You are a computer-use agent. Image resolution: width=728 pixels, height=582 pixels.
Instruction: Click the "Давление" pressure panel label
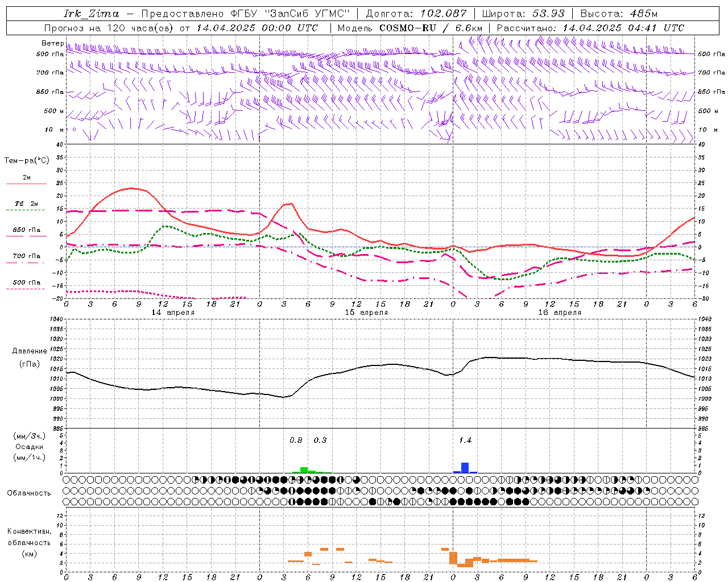click(30, 351)
